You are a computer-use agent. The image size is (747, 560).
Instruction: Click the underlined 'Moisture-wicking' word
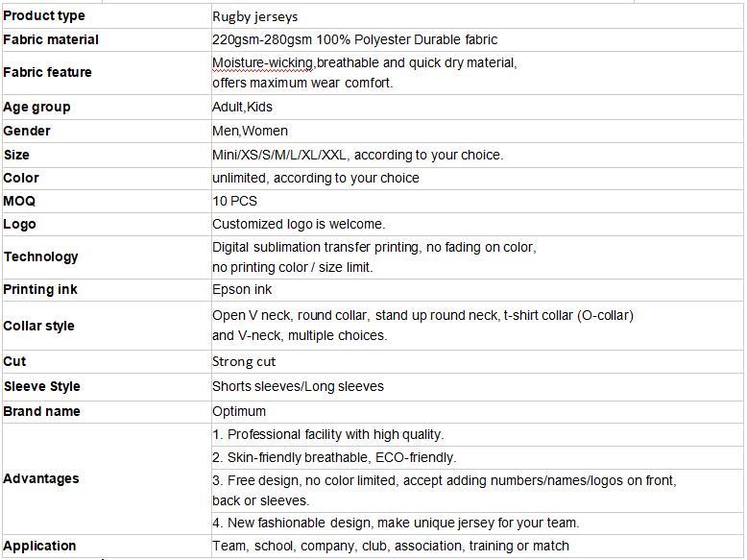262,62
